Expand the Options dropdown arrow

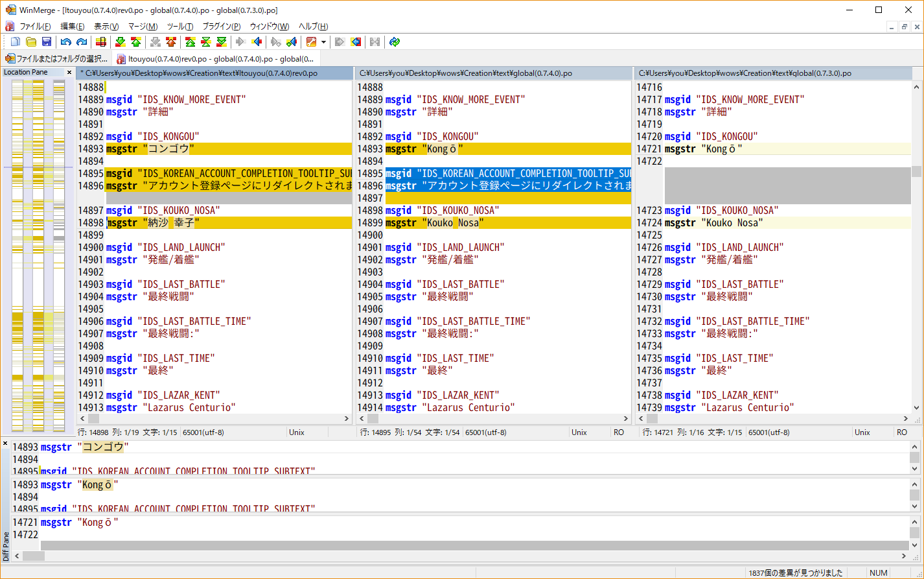(323, 42)
